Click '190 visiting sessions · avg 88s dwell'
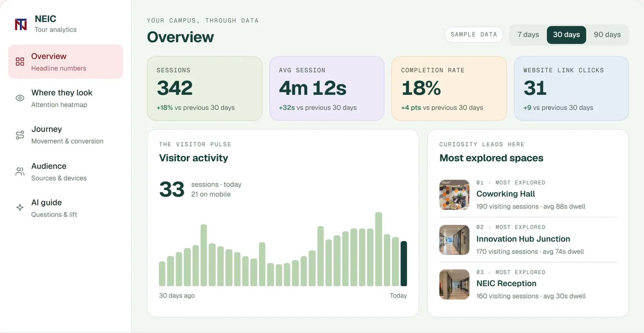 click(531, 206)
